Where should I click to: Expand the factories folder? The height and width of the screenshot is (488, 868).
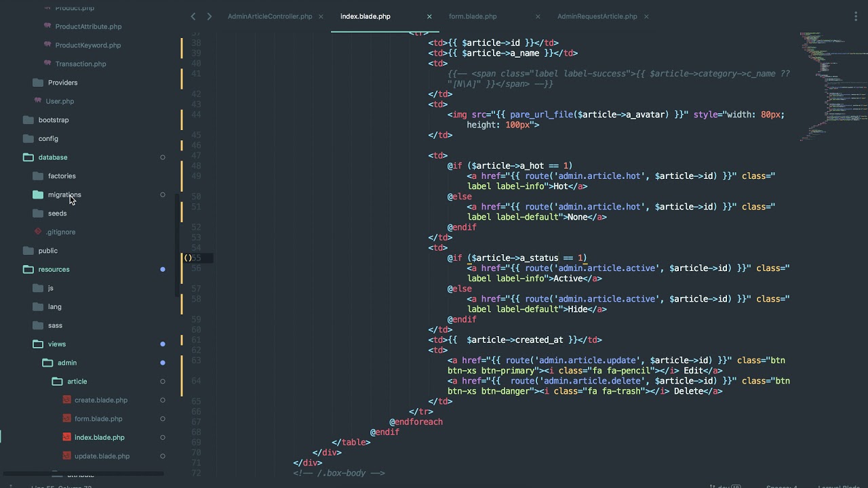click(x=62, y=176)
